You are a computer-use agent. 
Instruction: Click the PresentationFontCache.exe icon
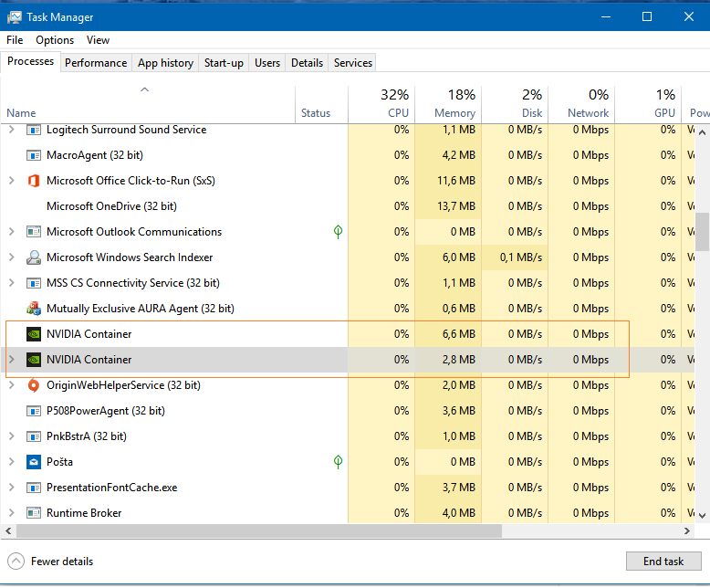34,488
